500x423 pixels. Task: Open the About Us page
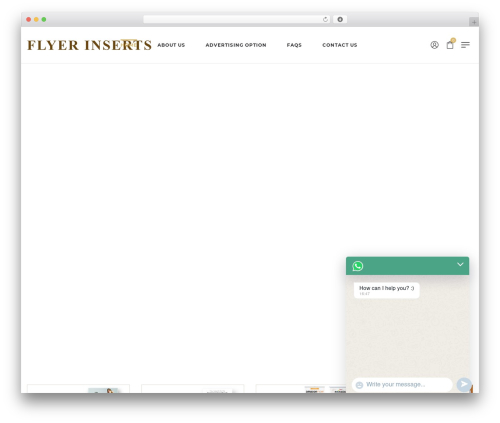pos(171,45)
